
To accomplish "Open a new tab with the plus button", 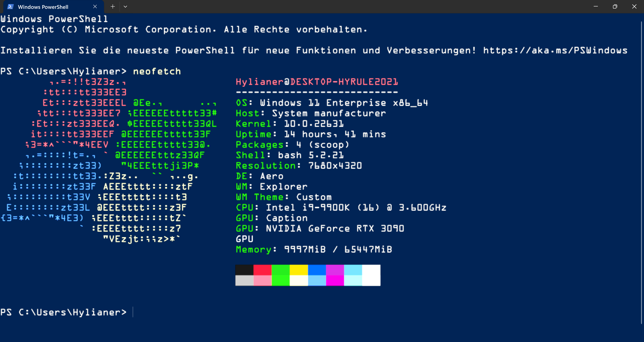I will tap(113, 7).
